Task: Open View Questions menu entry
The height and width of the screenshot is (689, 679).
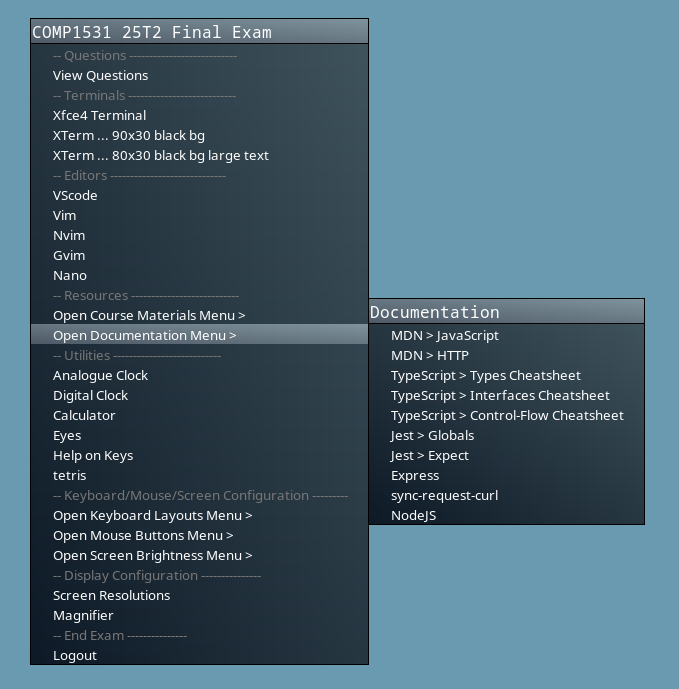Action: click(100, 76)
